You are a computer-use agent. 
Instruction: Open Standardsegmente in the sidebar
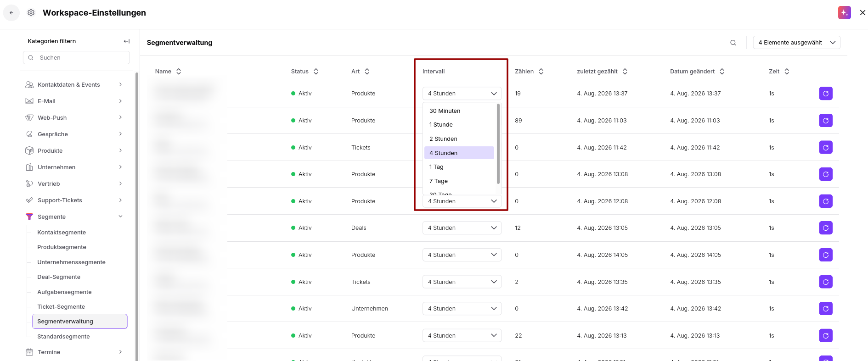point(63,337)
